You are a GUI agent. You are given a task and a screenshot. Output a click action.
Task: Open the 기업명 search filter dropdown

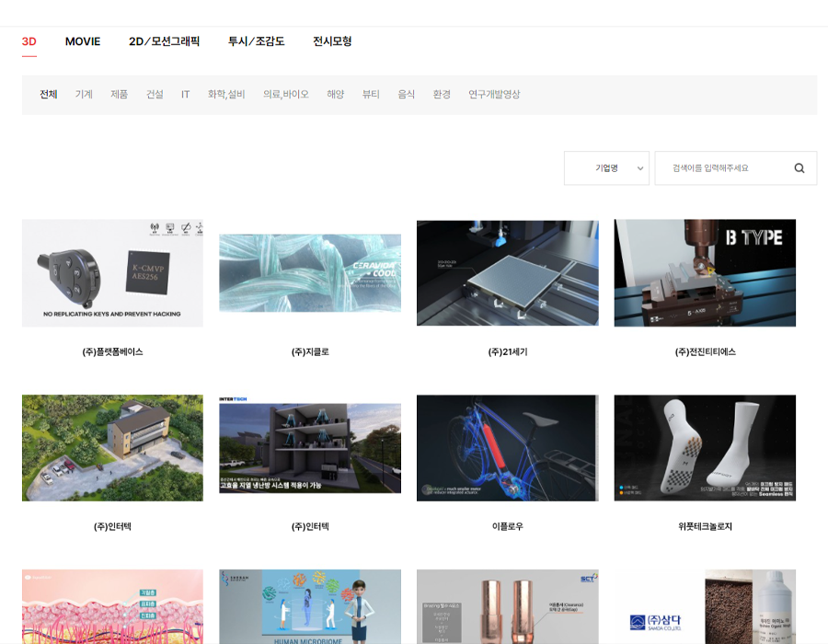pyautogui.click(x=606, y=168)
